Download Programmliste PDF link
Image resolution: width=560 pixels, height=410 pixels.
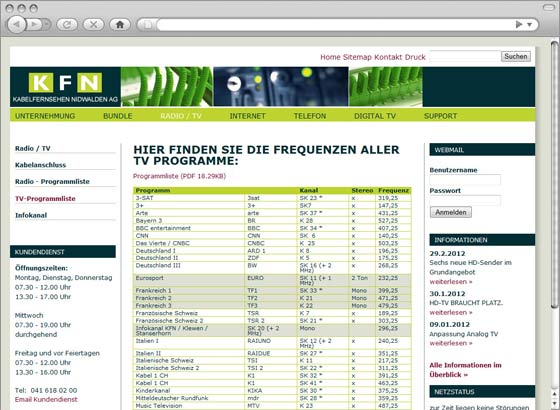click(x=179, y=176)
